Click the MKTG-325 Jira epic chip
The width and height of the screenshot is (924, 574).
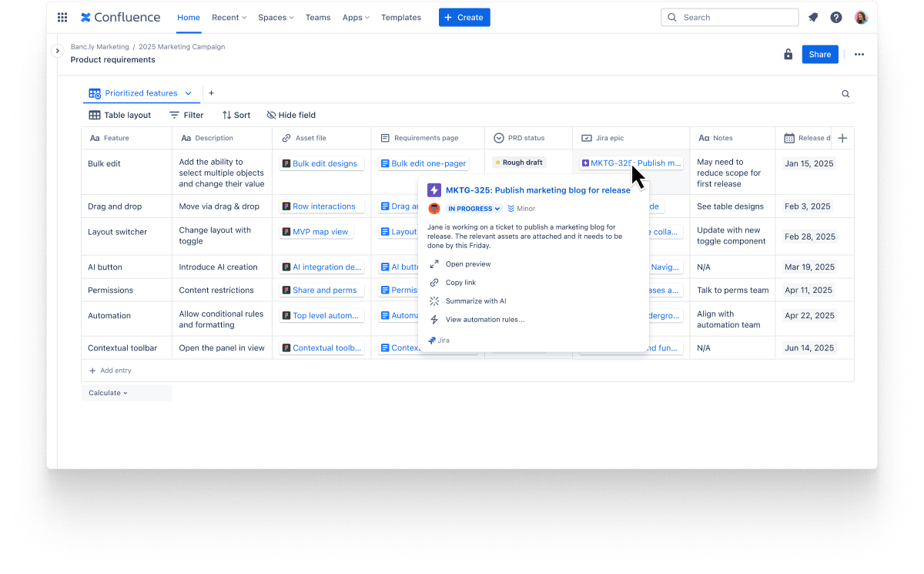point(631,163)
